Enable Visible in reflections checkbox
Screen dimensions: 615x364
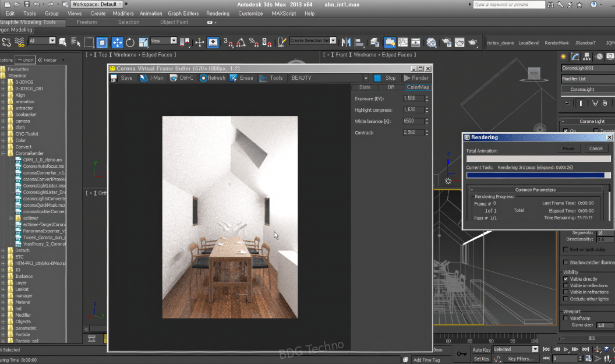[x=565, y=285]
